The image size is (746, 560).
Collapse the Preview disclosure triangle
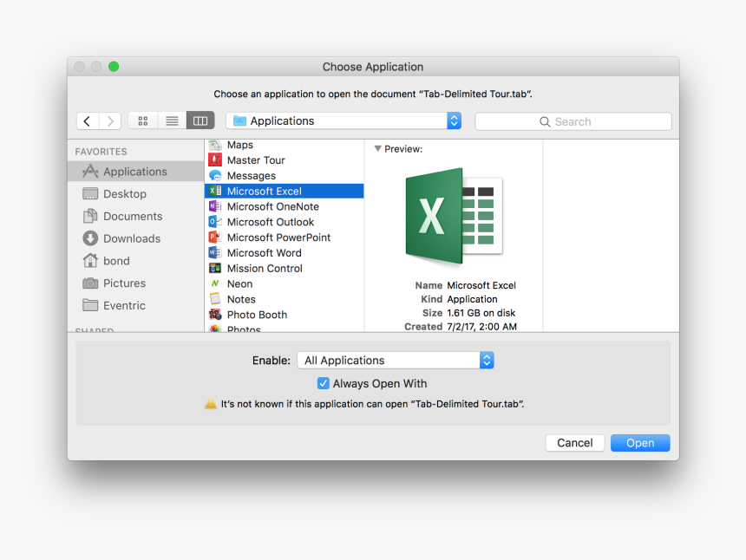pos(377,149)
